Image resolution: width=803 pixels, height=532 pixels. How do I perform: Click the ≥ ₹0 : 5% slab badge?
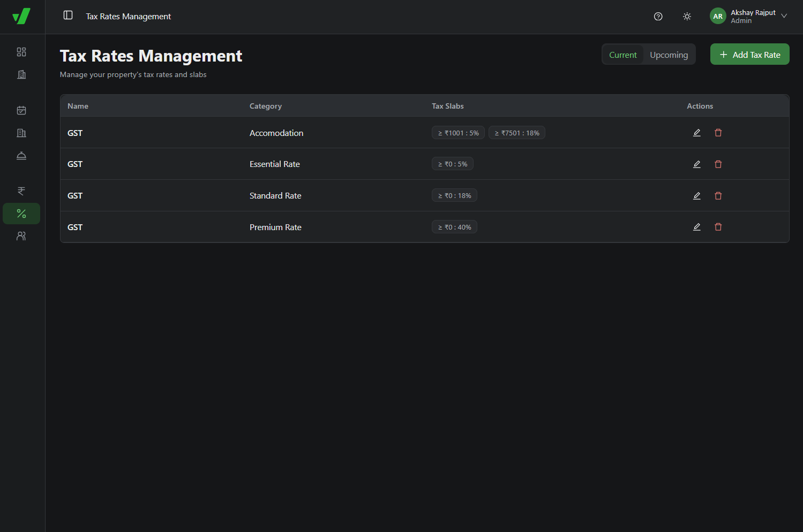[x=453, y=164]
